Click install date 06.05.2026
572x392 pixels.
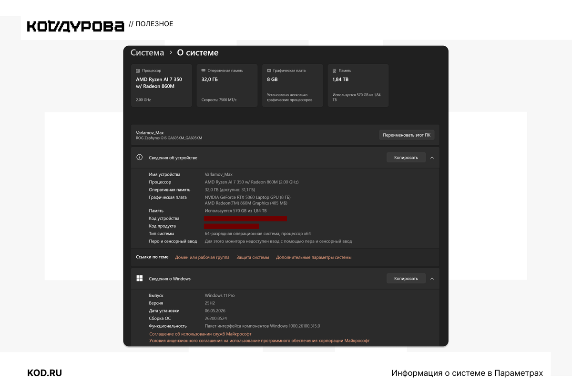tap(216, 311)
